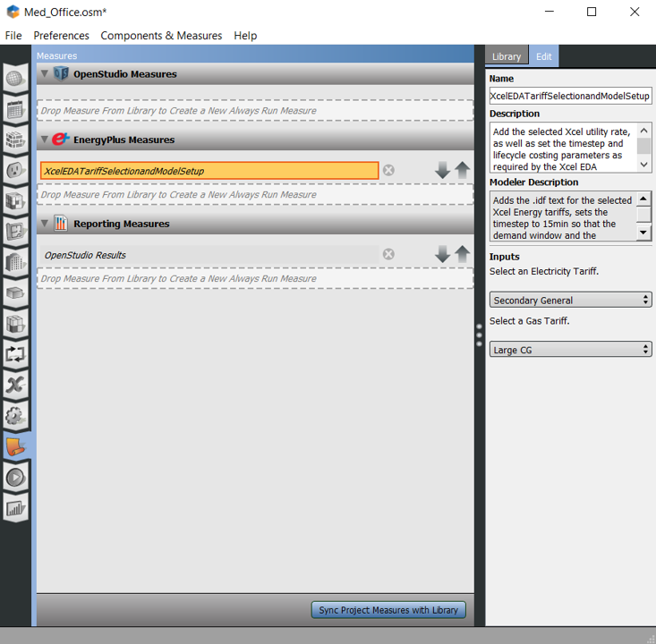This screenshot has width=656, height=644.
Task: Open the HVAC Systems loop arrows icon
Action: 15,353
